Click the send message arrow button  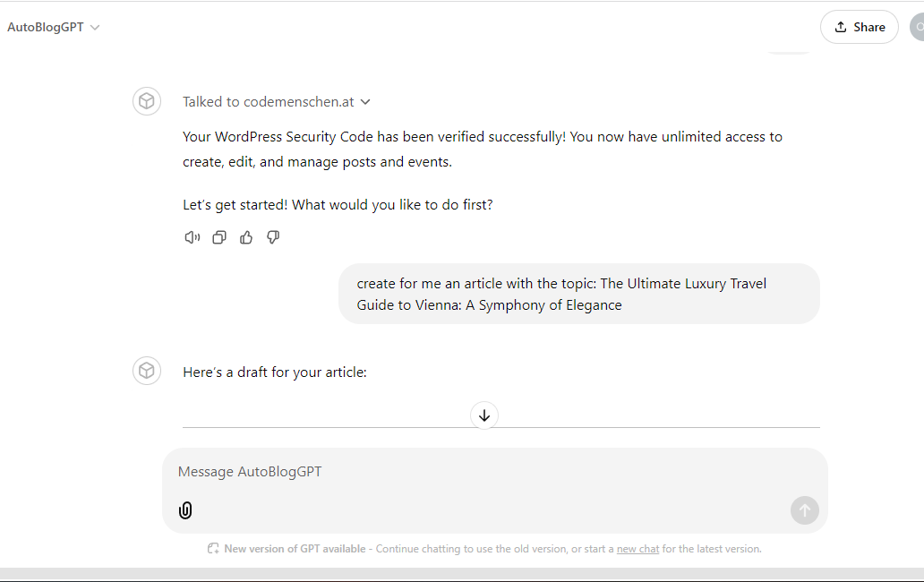coord(804,510)
